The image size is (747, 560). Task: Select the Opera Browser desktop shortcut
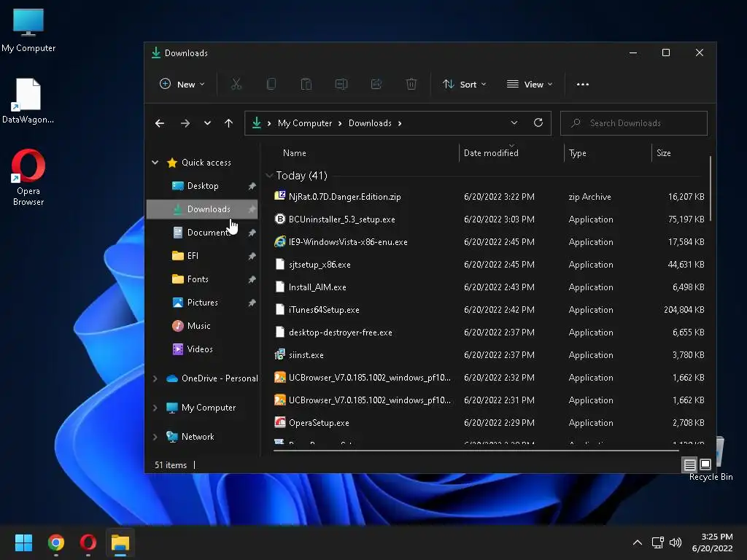28,177
